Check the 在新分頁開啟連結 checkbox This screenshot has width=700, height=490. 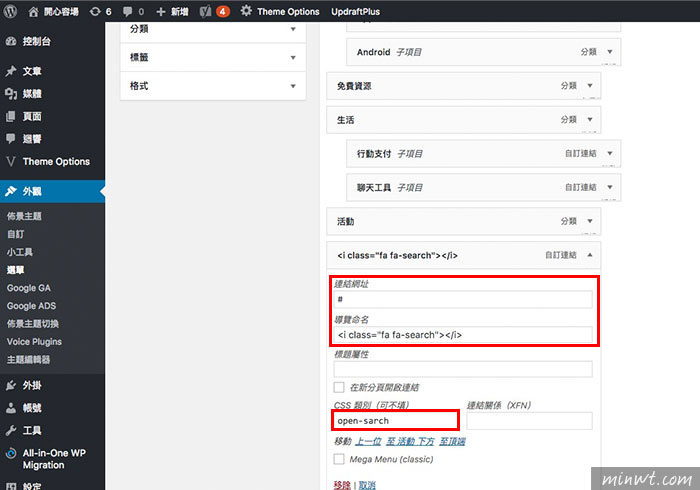pyautogui.click(x=339, y=387)
